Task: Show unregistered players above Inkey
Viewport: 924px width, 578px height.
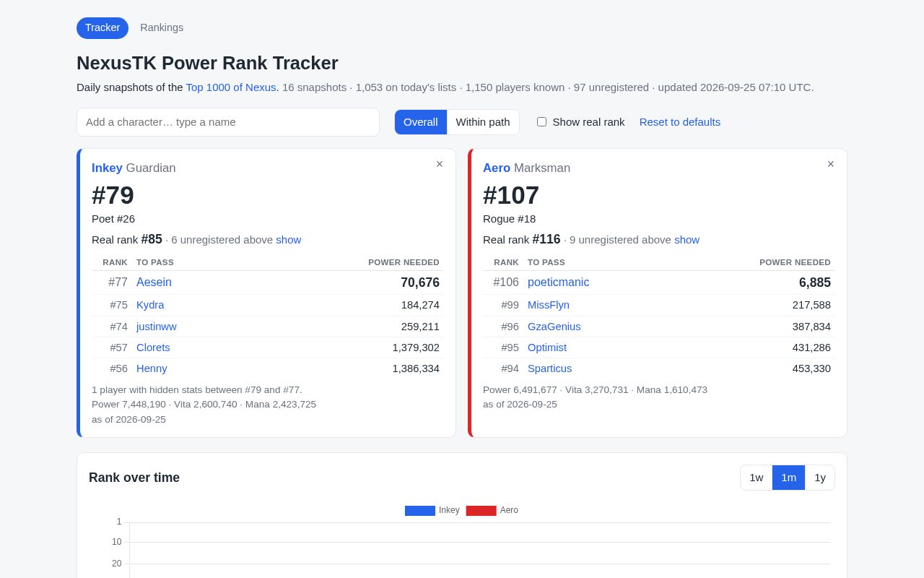Action: [x=289, y=240]
